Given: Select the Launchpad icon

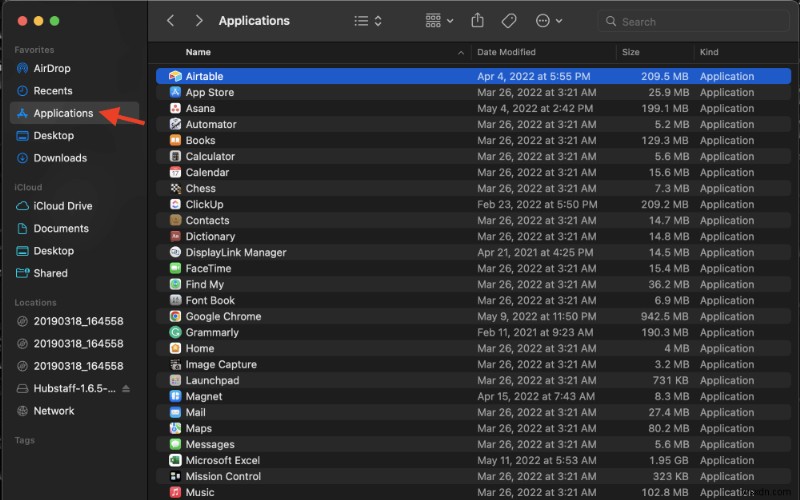Looking at the screenshot, I should tap(175, 380).
